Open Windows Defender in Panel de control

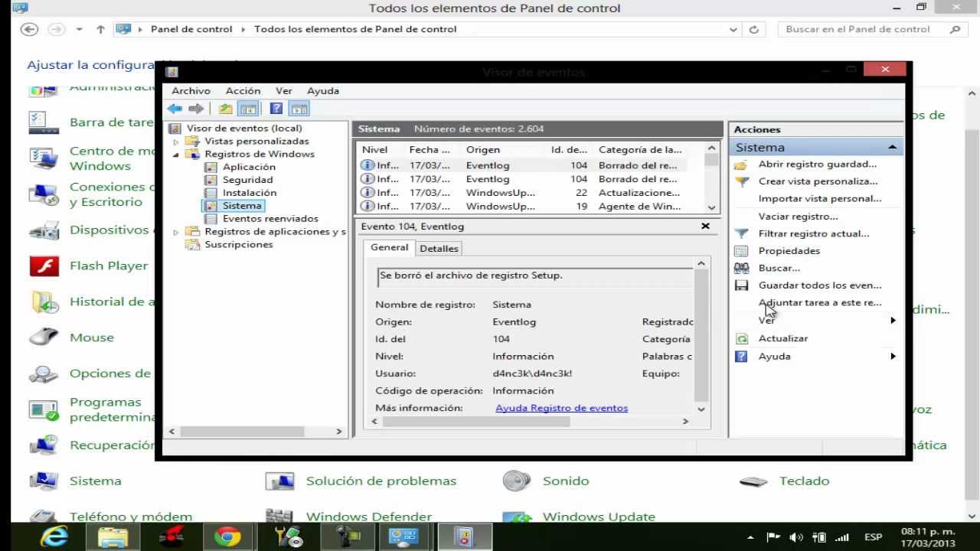(x=369, y=517)
